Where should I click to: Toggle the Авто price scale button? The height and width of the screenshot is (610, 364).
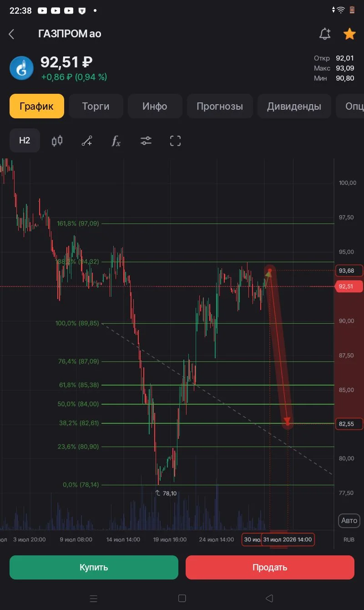coord(349,521)
